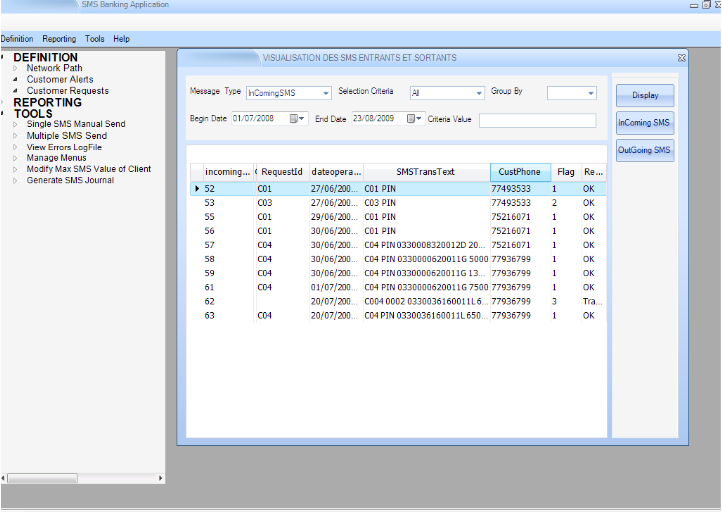
Task: Open the End Date calendar picker
Action: coord(415,119)
